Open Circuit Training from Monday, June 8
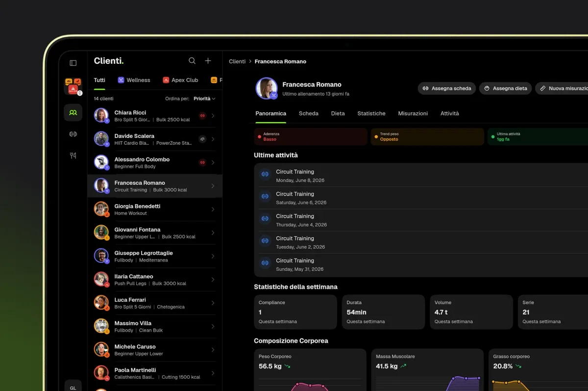The width and height of the screenshot is (588, 391). 421,176
